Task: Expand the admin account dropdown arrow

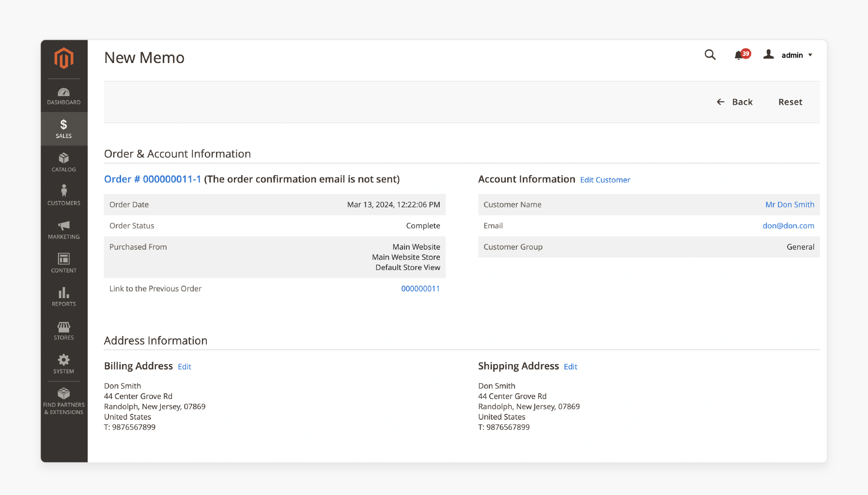Action: tap(810, 55)
